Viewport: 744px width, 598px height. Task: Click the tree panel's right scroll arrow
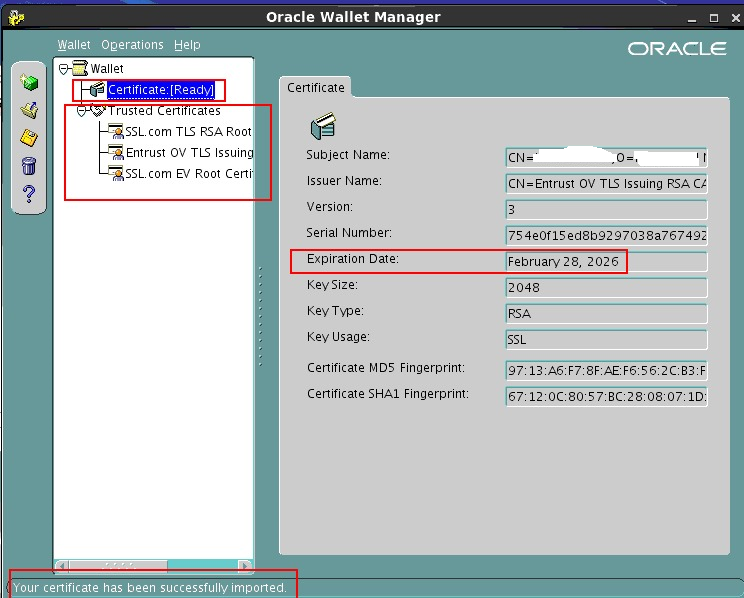point(247,565)
